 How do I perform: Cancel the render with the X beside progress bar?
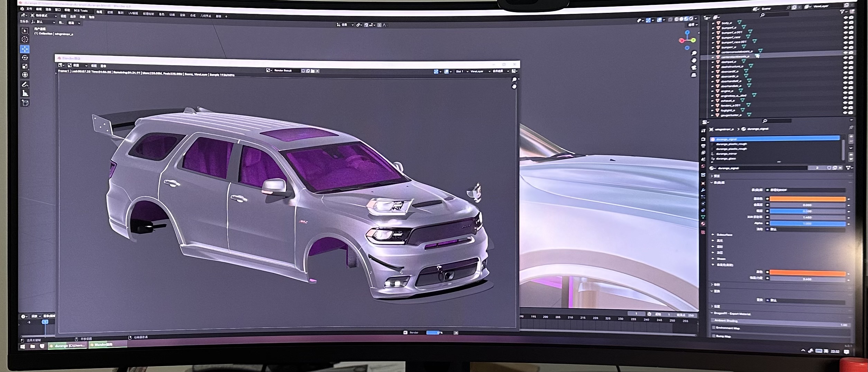pyautogui.click(x=456, y=333)
